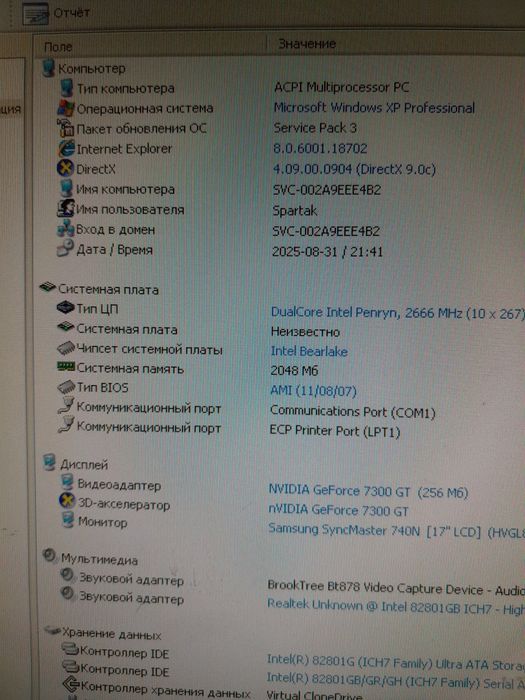Click the Имя компьютера row icon
The width and height of the screenshot is (525, 700).
pyautogui.click(x=66, y=188)
